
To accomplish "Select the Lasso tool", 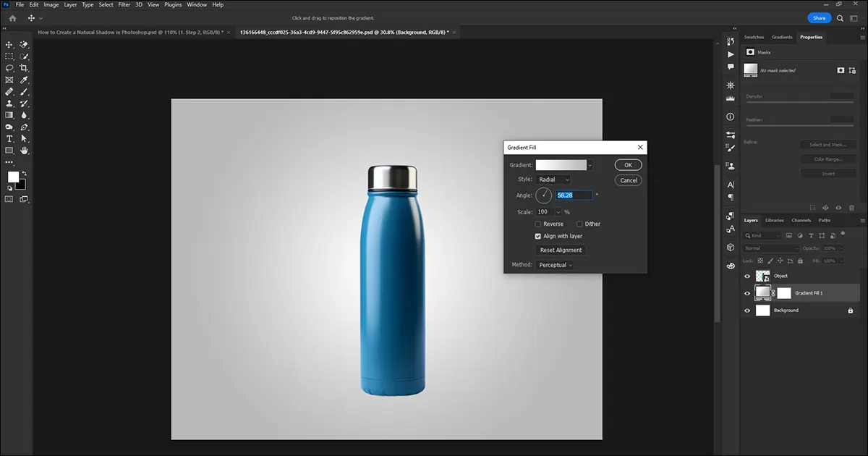I will tap(9, 67).
